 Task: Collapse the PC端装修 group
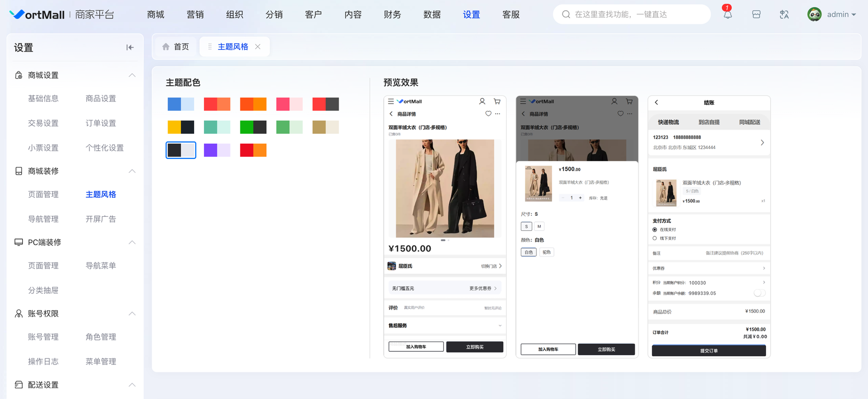tap(132, 242)
